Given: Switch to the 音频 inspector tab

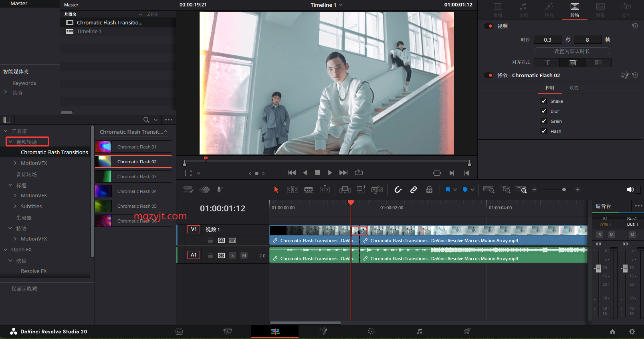Looking at the screenshot, I should pyautogui.click(x=523, y=10).
